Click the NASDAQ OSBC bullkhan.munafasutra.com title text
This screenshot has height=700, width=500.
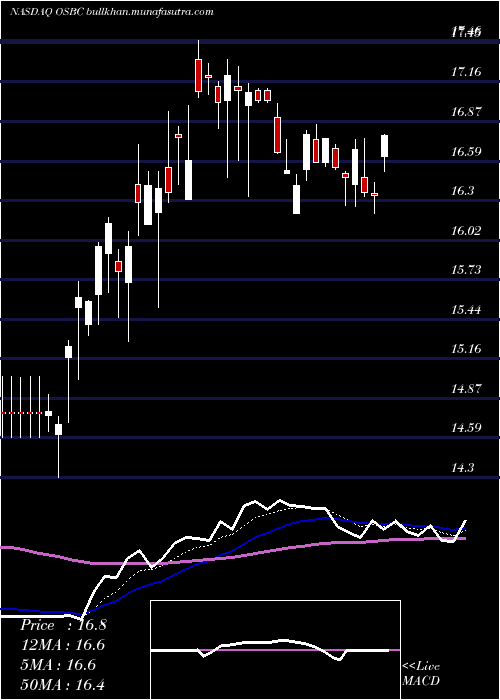coord(111,12)
